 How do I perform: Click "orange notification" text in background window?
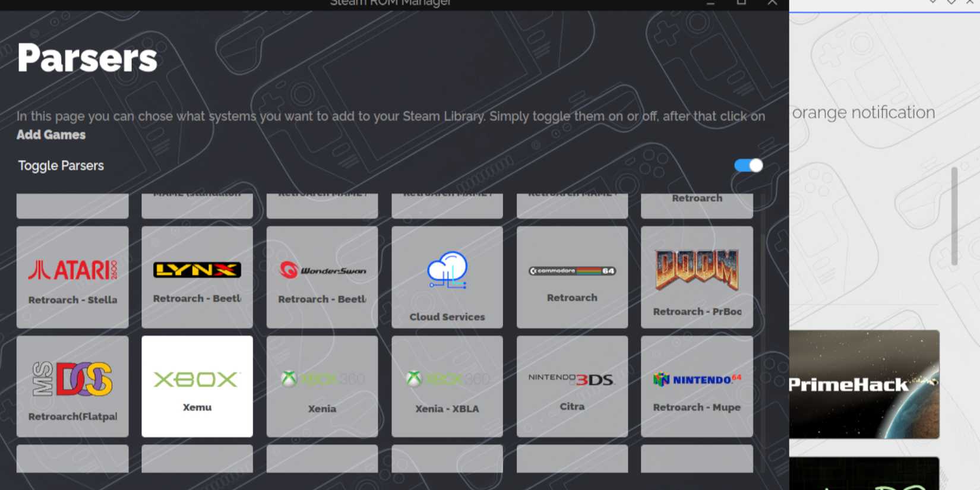pyautogui.click(x=864, y=112)
